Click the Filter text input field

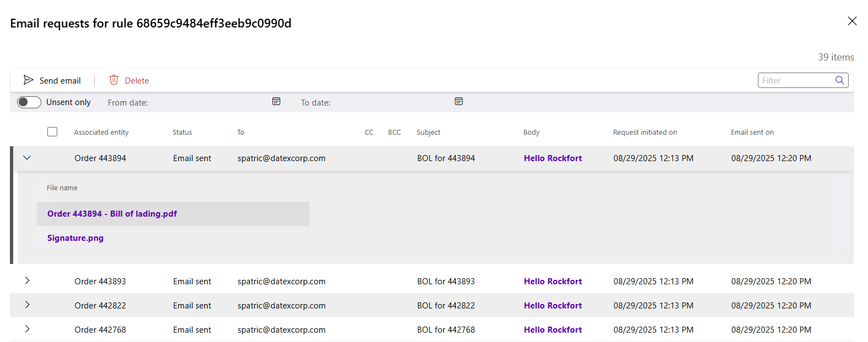tap(796, 80)
